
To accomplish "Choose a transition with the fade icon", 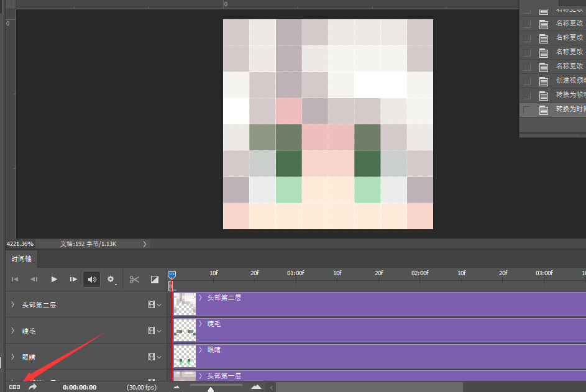I will 154,280.
